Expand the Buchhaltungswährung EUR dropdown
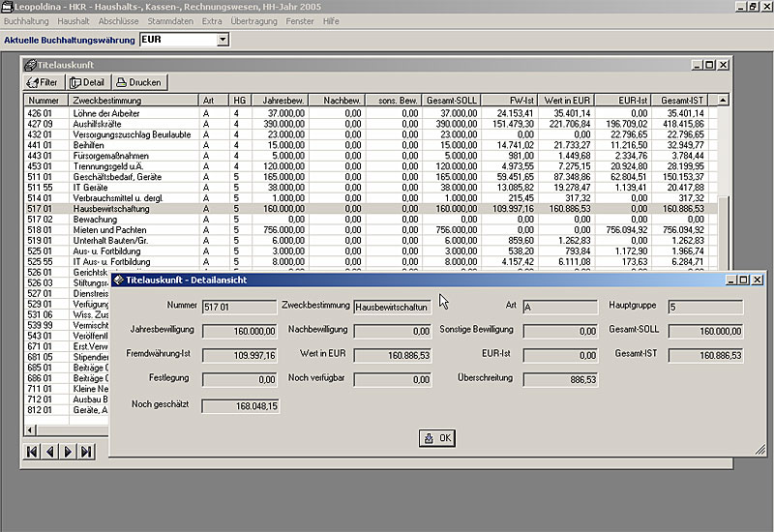The height and width of the screenshot is (532, 774). tap(223, 40)
